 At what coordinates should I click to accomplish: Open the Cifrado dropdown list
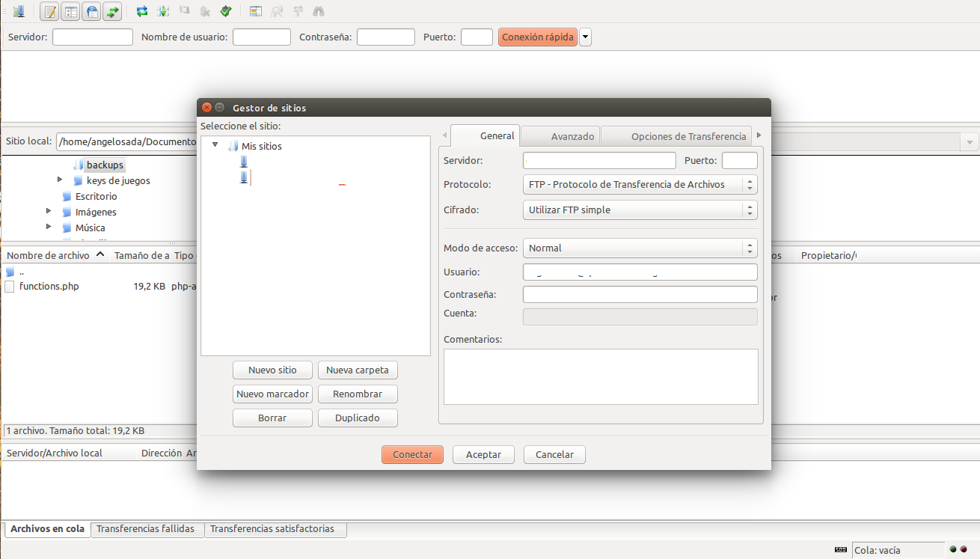tap(640, 210)
